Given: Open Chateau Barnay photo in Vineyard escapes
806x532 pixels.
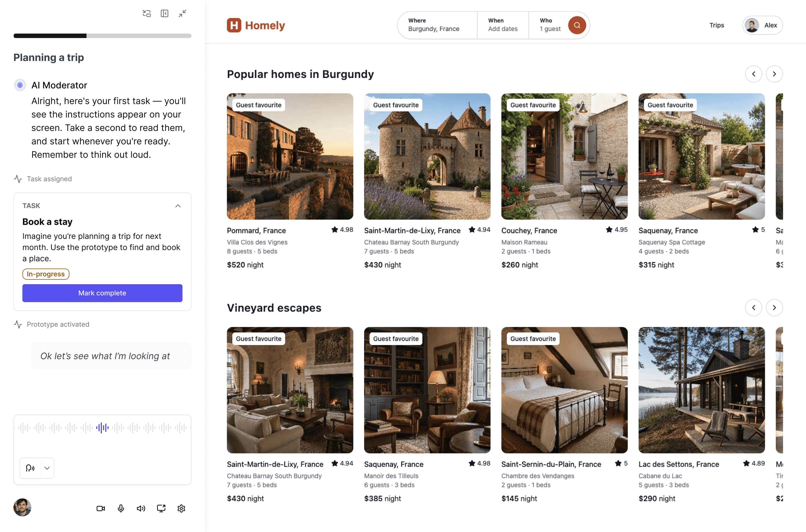Looking at the screenshot, I should click(290, 390).
